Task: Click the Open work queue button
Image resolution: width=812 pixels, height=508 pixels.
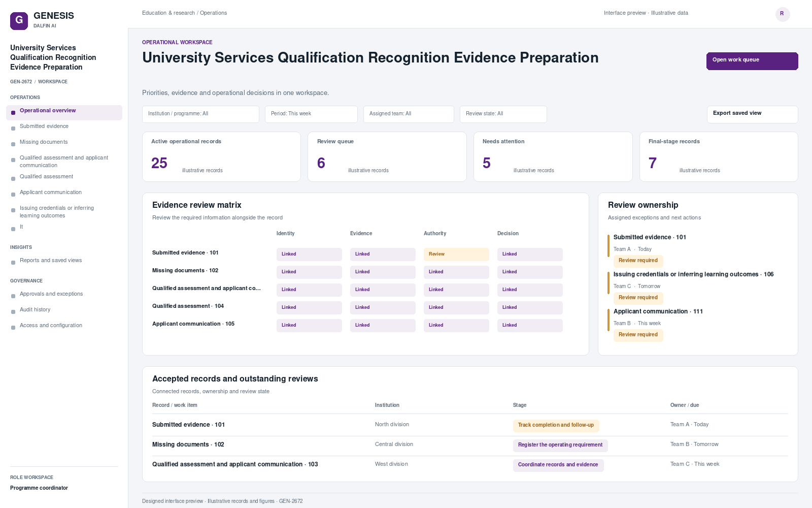Action: coord(752,61)
